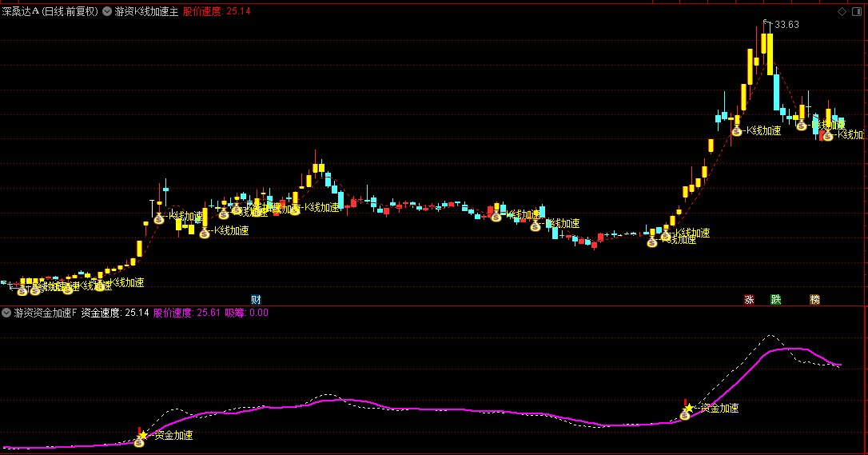Screen dimensions: 868x455
Task: Select the 深桑达A (日线.前复权) stock title
Action: point(50,11)
